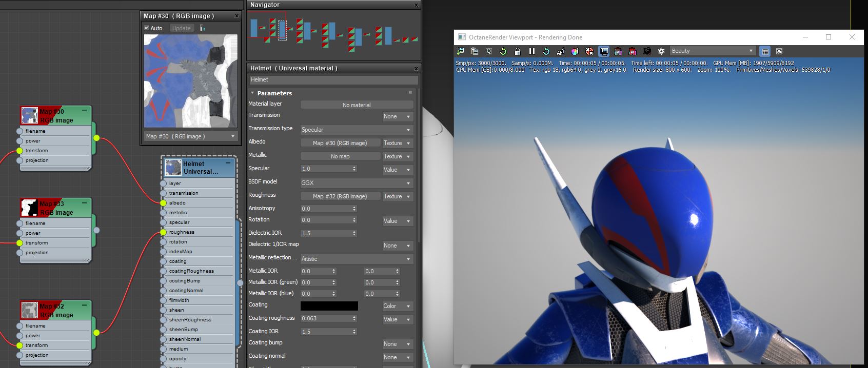Image resolution: width=868 pixels, height=368 pixels.
Task: Open the Albedo Texture type dropdown
Action: (398, 144)
